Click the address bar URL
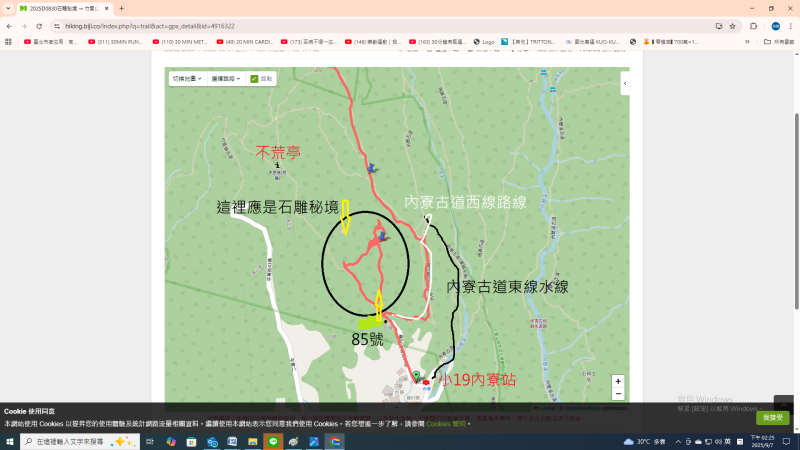Screen dimensions: 800x450 [x=150, y=26]
